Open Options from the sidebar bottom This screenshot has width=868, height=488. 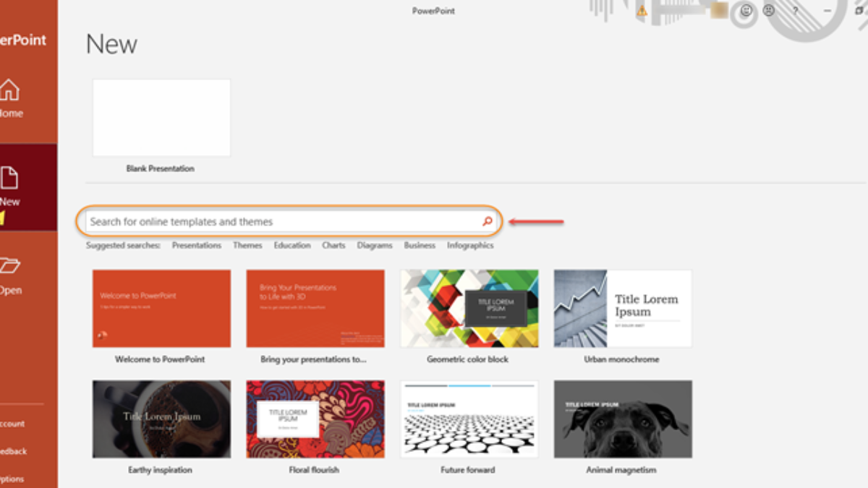(x=12, y=479)
